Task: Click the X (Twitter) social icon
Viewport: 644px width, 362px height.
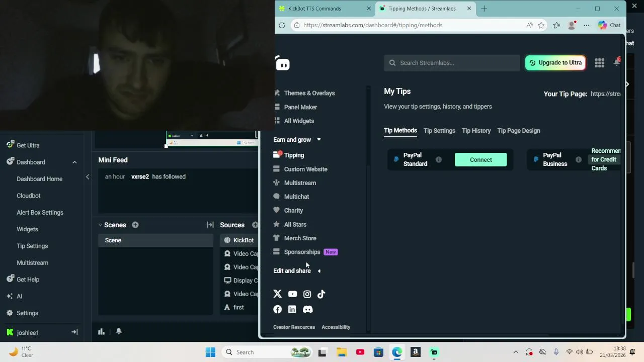Action: click(277, 294)
